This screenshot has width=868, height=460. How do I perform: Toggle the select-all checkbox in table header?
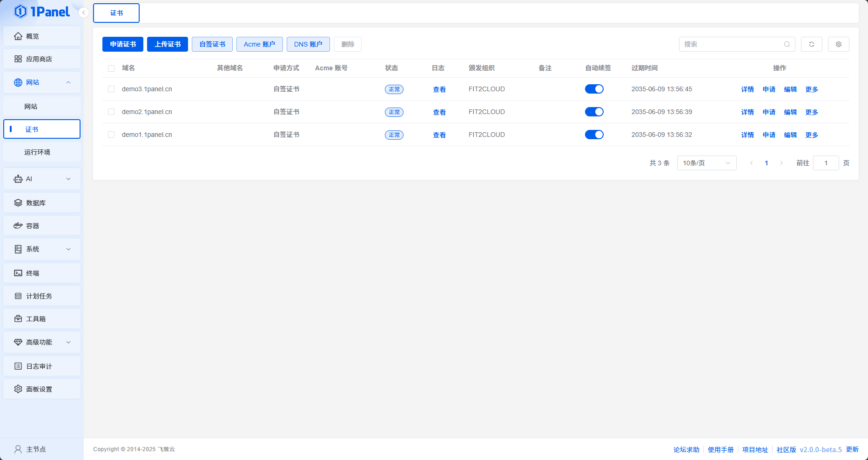point(111,68)
